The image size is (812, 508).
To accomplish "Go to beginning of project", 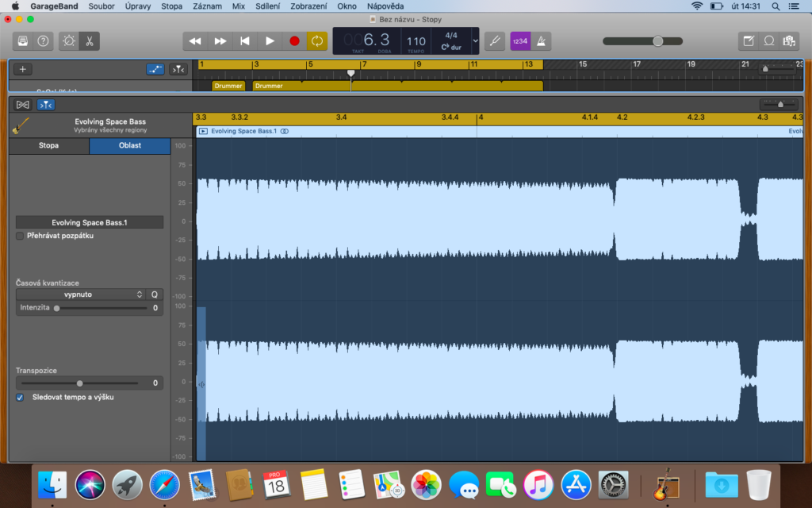I will tap(245, 41).
